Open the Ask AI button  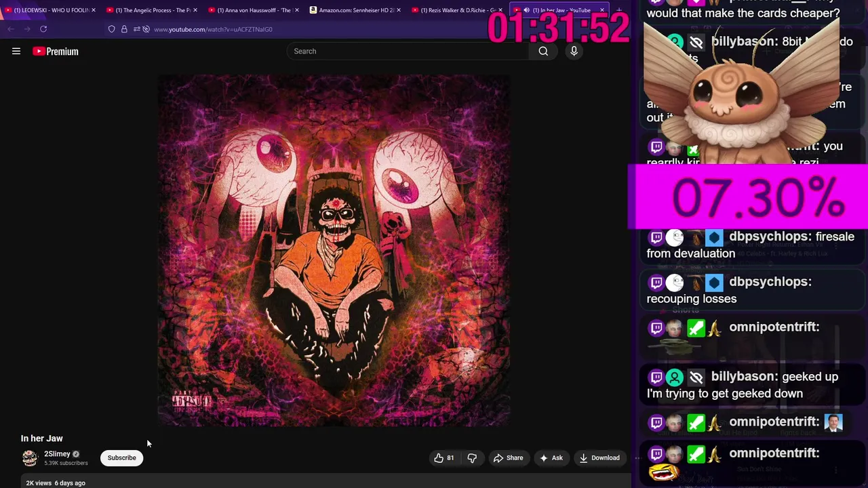coord(551,457)
